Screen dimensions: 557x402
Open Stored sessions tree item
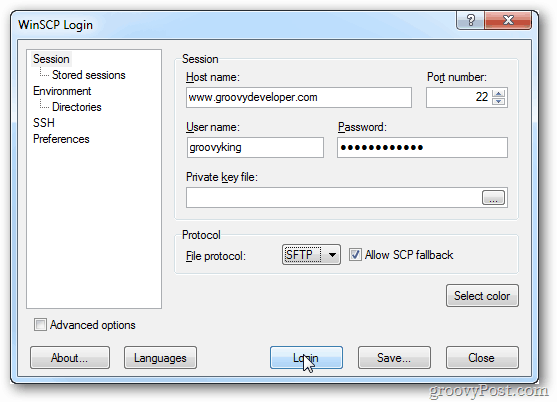88,75
